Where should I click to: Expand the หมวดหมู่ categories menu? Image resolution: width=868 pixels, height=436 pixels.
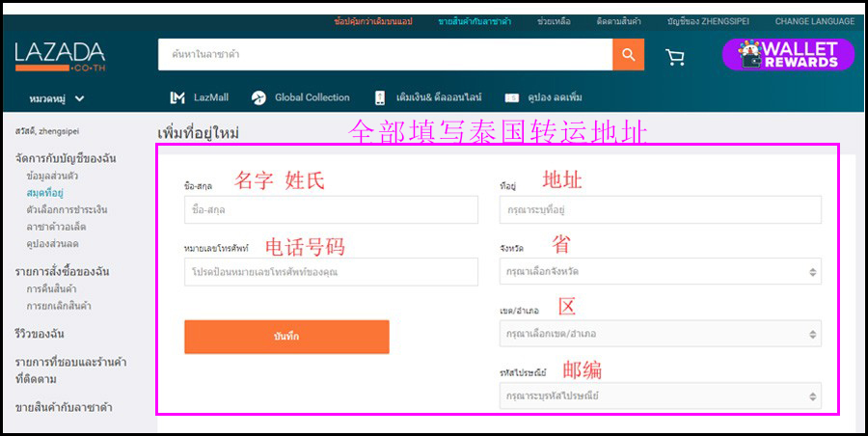coord(57,98)
